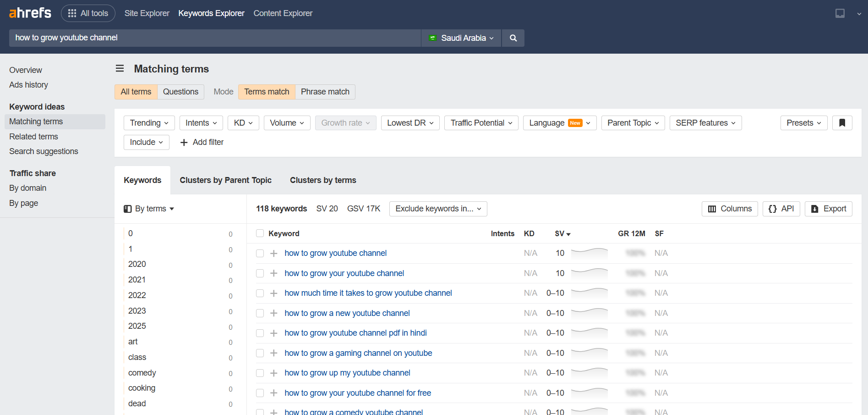Add 'how to grow your youtube channel' to list
The height and width of the screenshot is (415, 868).
[273, 273]
